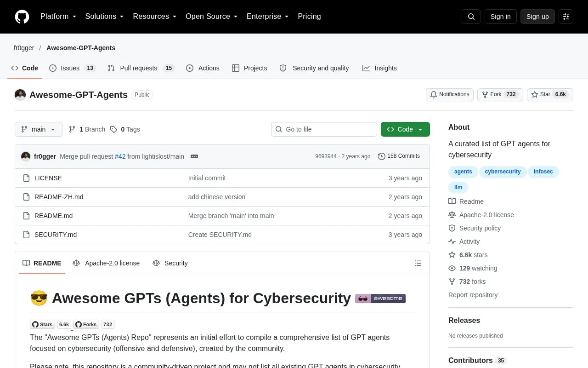The height and width of the screenshot is (368, 588).
Task: Open the README outline list icon
Action: pyautogui.click(x=418, y=263)
